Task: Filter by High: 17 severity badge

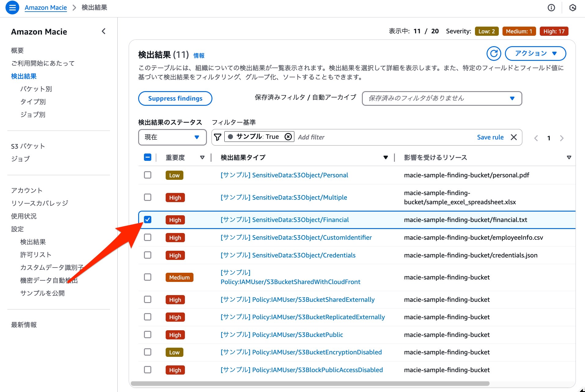Action: (x=554, y=31)
